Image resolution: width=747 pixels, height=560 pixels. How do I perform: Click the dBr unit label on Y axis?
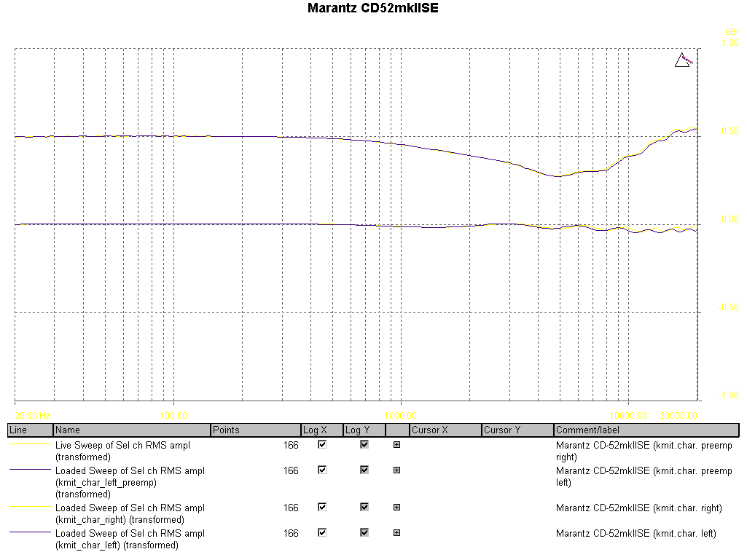click(732, 32)
